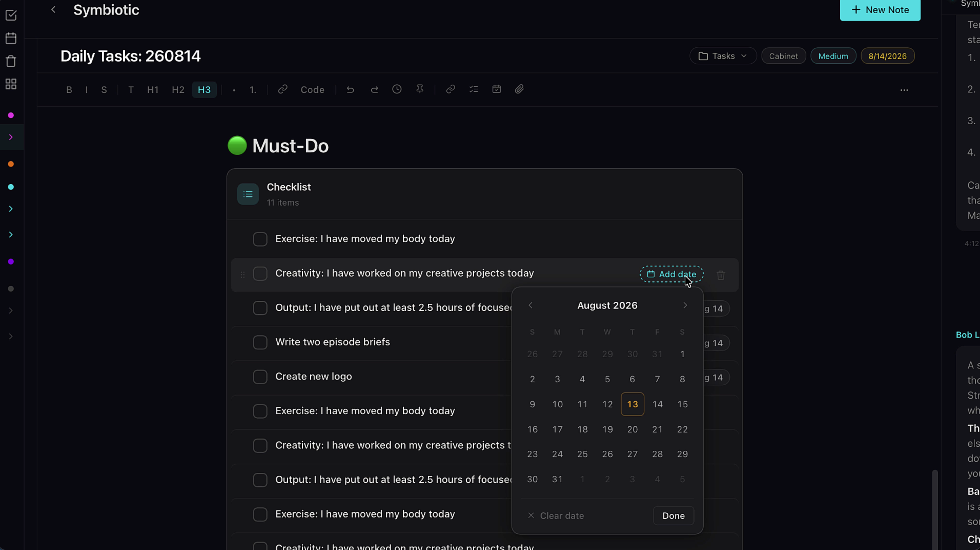Open the calendar view in left sidebar
Image resolution: width=980 pixels, height=550 pixels.
[x=11, y=38]
